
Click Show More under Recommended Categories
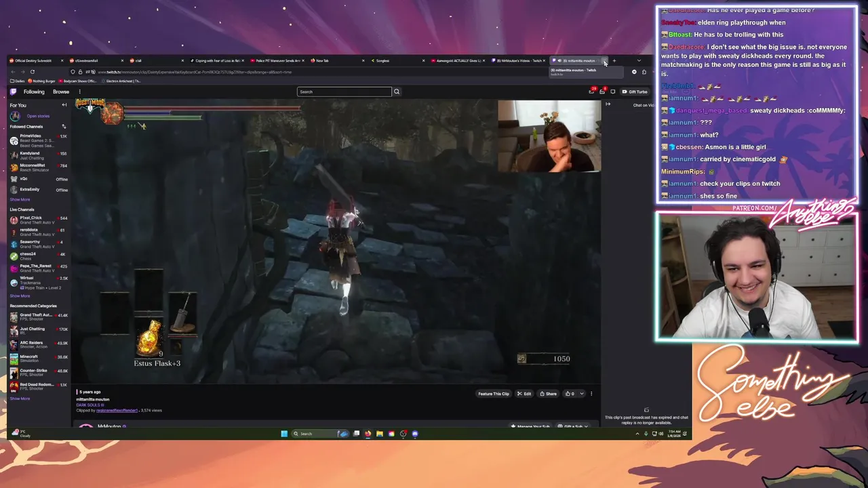pyautogui.click(x=20, y=399)
